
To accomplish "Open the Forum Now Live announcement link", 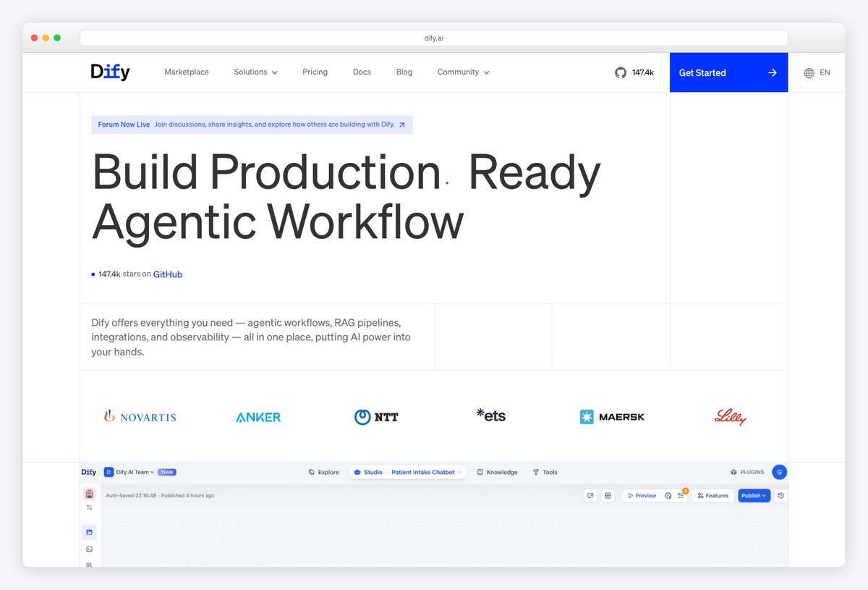I will tap(252, 125).
